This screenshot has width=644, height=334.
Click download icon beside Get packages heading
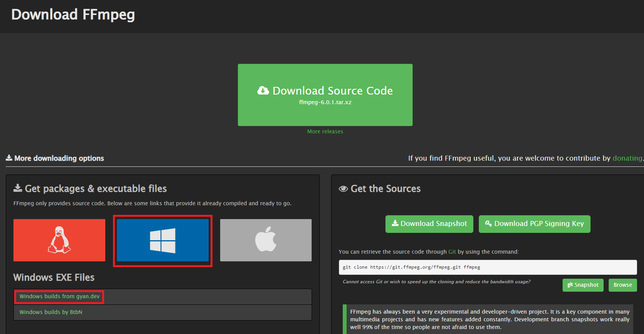(18, 188)
